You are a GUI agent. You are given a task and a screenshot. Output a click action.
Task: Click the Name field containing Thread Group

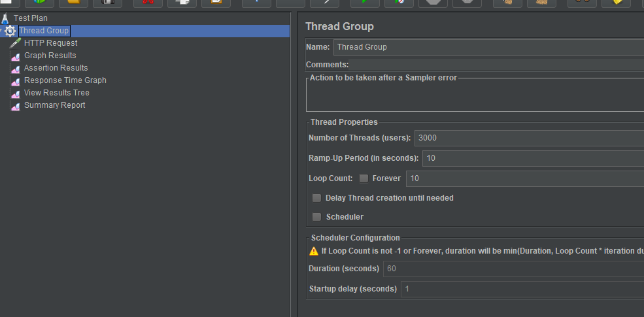[489, 47]
